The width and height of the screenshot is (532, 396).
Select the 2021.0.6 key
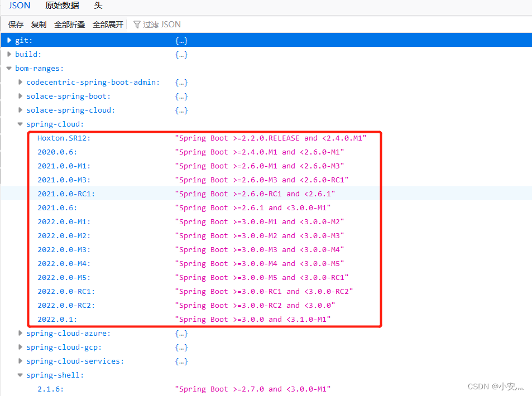pyautogui.click(x=57, y=208)
